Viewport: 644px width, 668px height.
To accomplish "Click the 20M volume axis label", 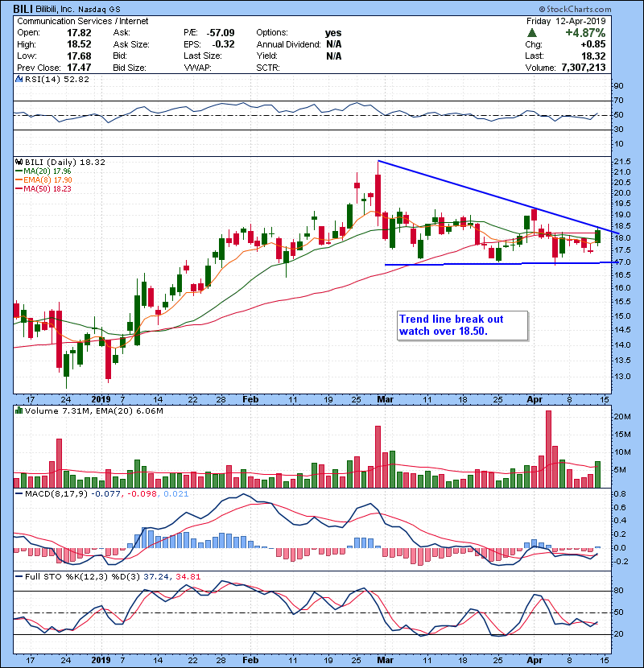I will click(x=621, y=417).
